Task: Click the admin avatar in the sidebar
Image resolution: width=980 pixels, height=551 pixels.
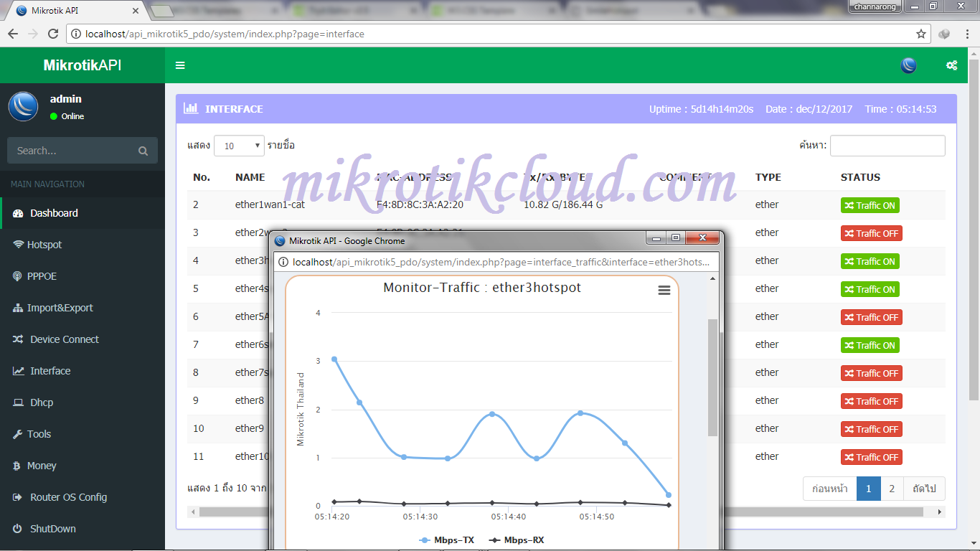Action: click(23, 106)
